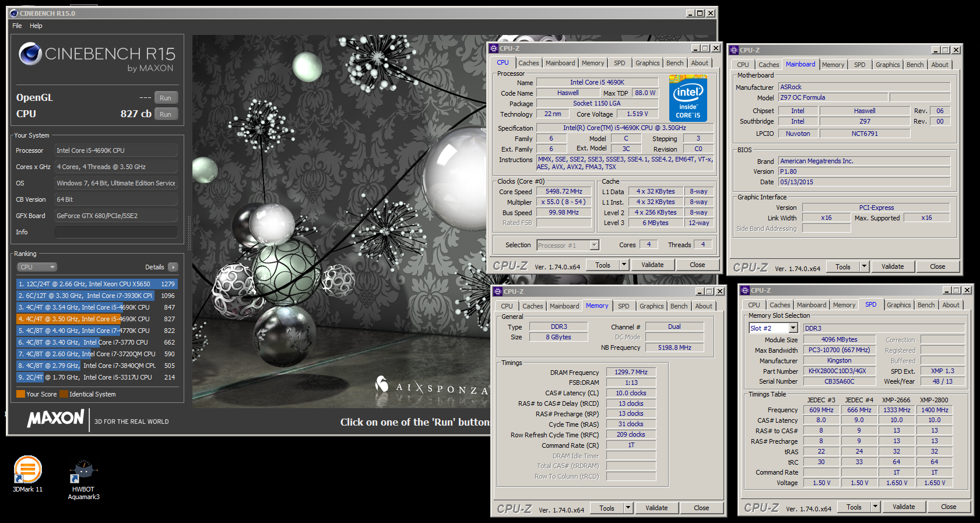
Task: Open the HWBOT Aquamark3 desktop shortcut
Action: (x=83, y=479)
